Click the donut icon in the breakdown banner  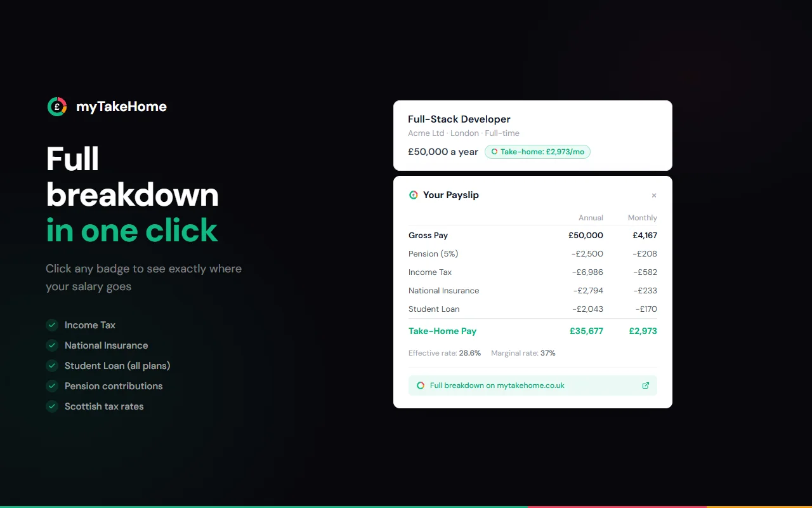coord(421,385)
